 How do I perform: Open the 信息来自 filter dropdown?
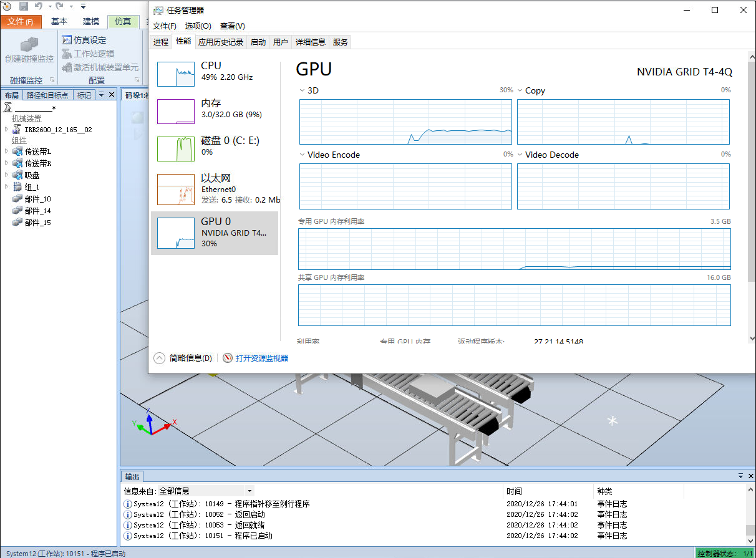pyautogui.click(x=250, y=491)
